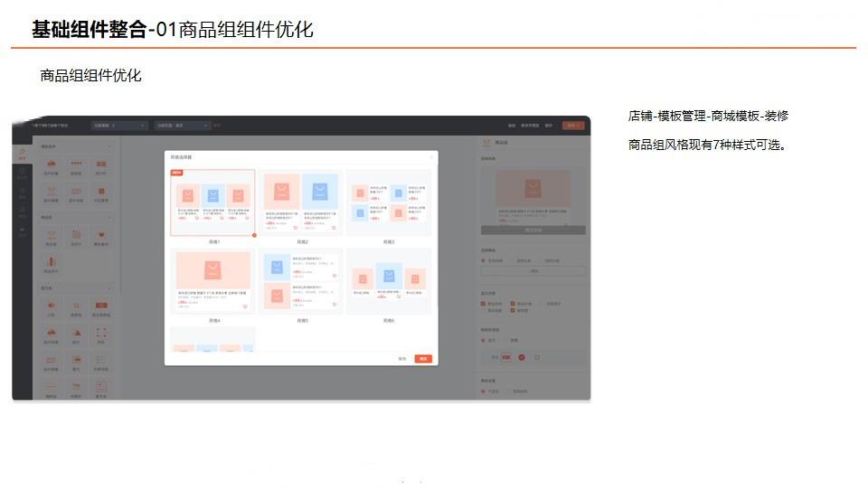Open the current template dropdown in top bar
This screenshot has height=488, width=868.
tap(119, 126)
